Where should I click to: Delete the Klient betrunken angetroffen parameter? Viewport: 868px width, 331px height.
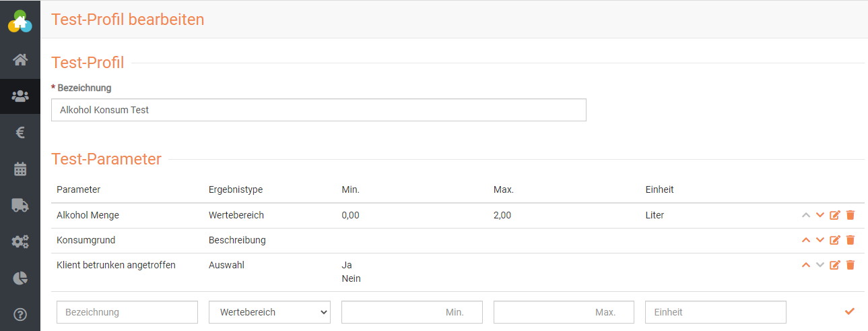(x=850, y=265)
